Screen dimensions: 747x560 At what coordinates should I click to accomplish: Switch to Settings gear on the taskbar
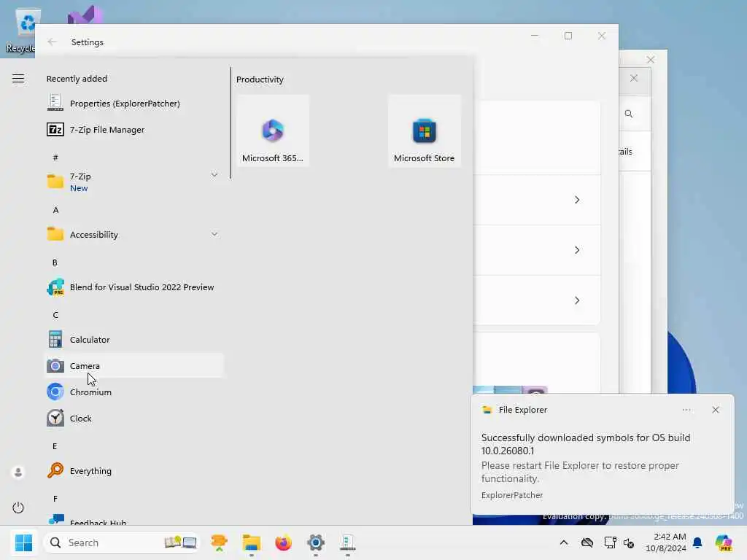[x=315, y=542]
